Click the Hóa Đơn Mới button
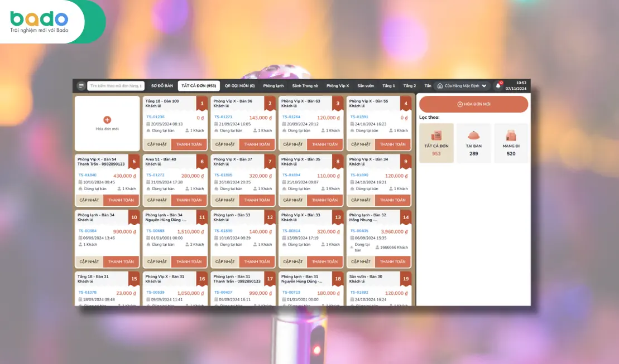The width and height of the screenshot is (619, 364). point(473,104)
